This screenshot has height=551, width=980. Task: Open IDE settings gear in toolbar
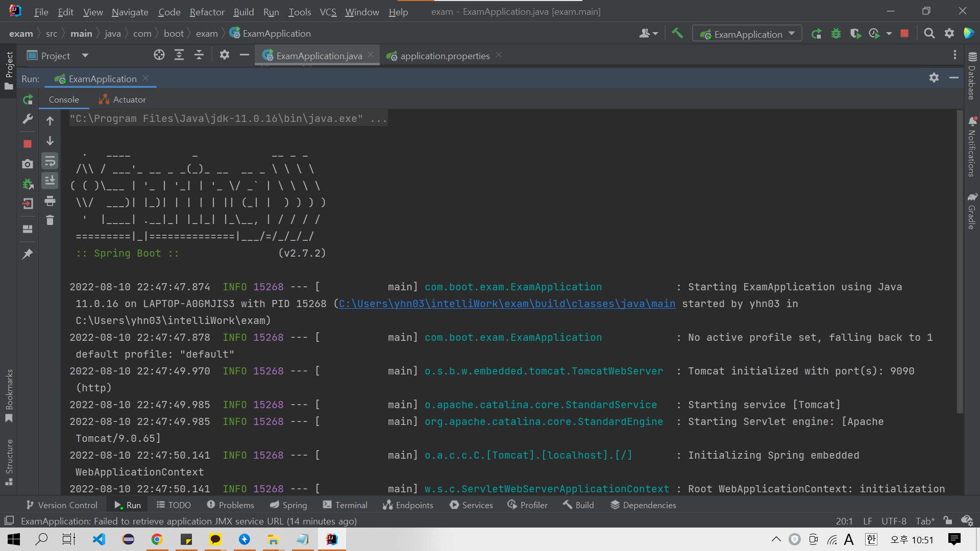coord(949,34)
